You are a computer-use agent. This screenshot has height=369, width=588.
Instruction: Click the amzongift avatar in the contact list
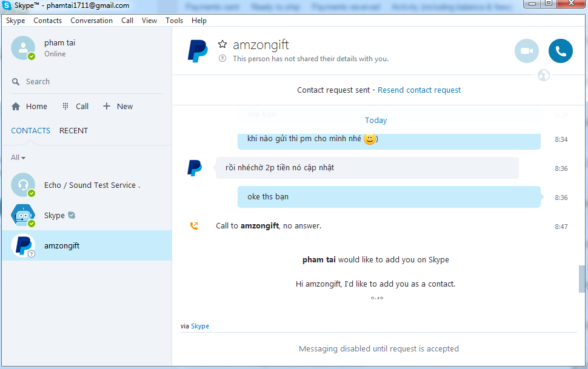pyautogui.click(x=23, y=245)
